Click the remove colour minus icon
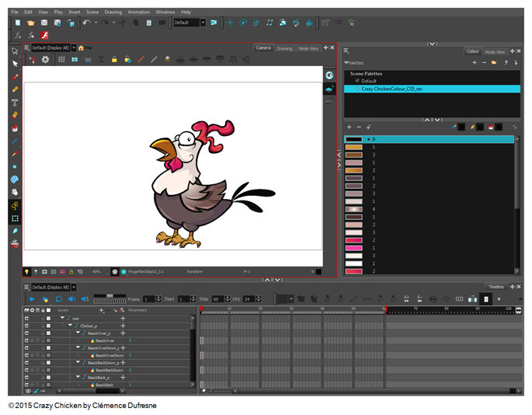The image size is (532, 415). pos(359,127)
